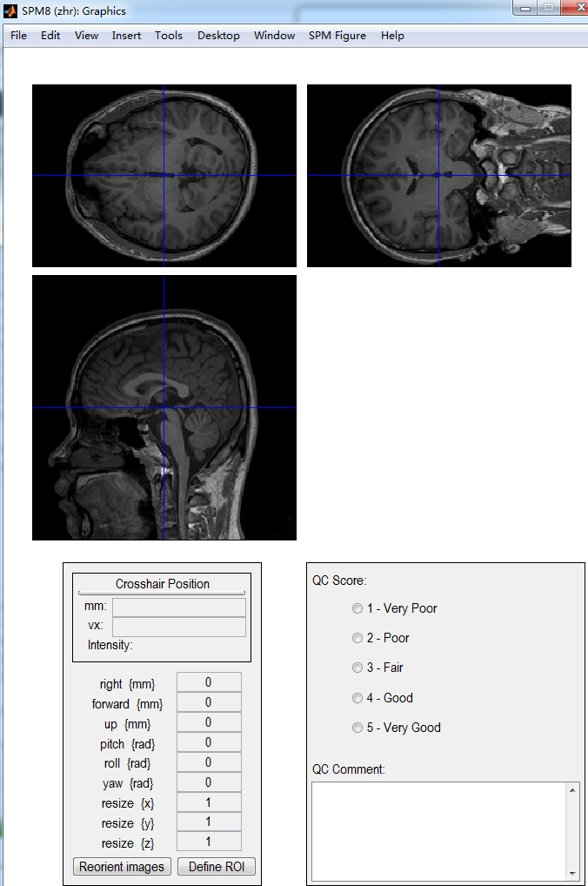
Task: Click the resize {y} value field
Action: (209, 822)
